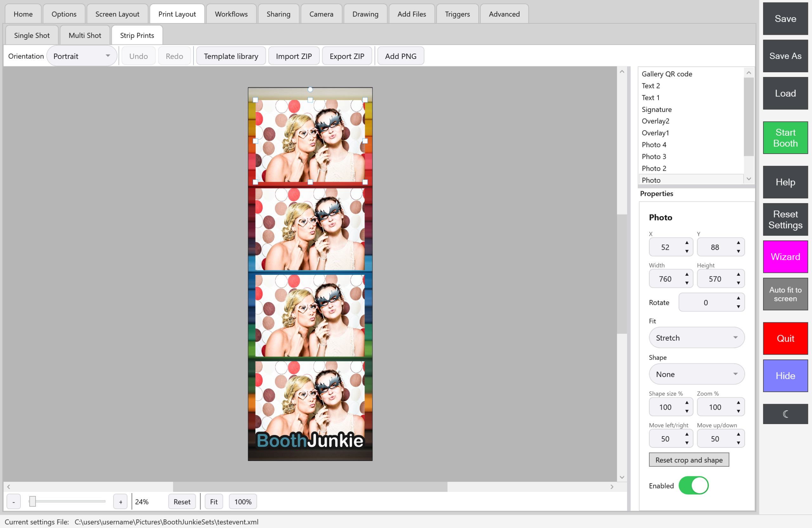Click the Fit zoom button
Screen dimensions: 812x528
[x=213, y=502]
